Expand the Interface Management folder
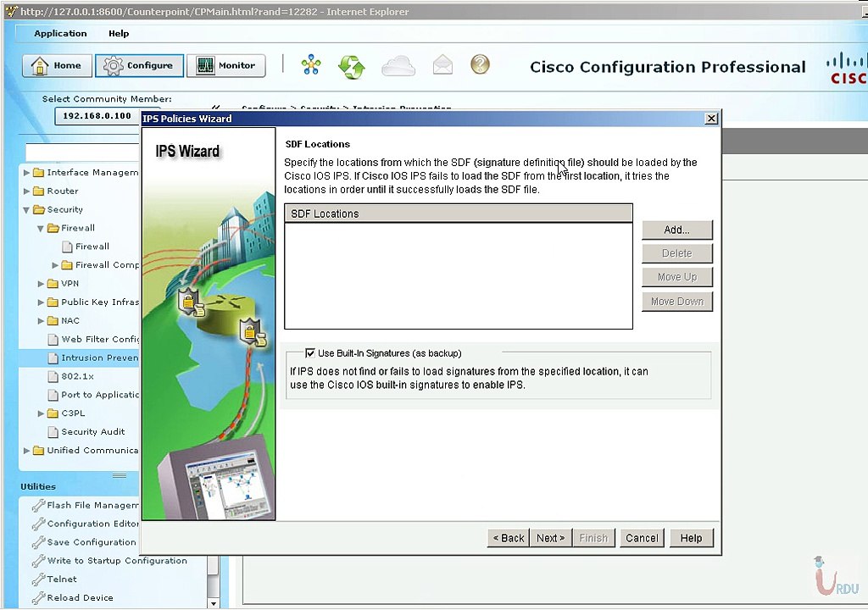This screenshot has height=610, width=868. (26, 173)
